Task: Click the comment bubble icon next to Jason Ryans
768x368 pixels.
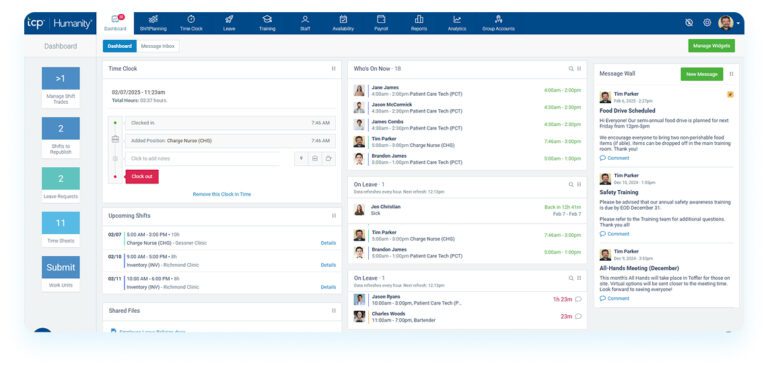Action: (x=578, y=299)
